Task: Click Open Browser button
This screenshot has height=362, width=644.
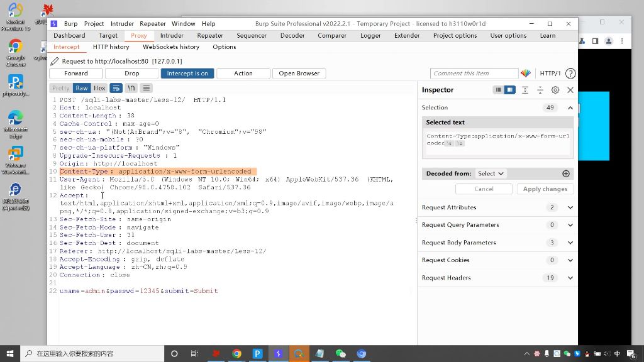Action: 299,73
